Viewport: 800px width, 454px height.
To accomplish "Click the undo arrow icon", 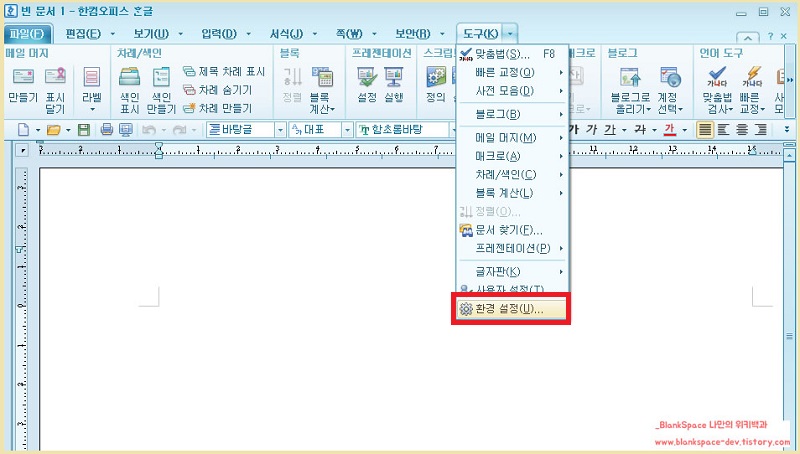I will coord(149,130).
